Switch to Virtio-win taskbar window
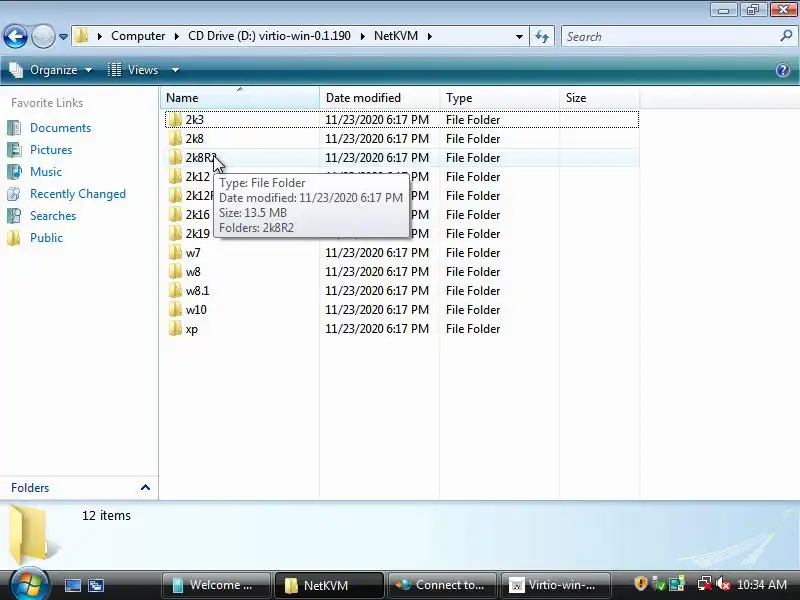 (x=556, y=585)
